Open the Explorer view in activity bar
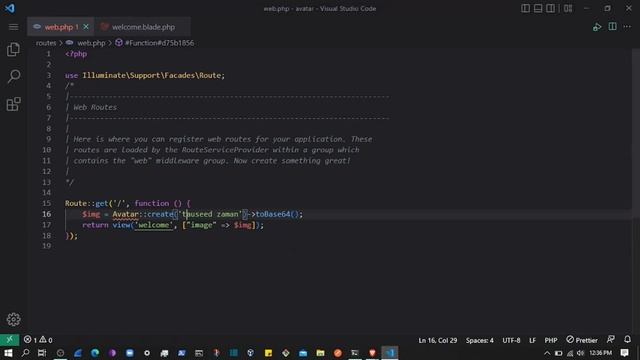The width and height of the screenshot is (640, 360). pos(13,50)
